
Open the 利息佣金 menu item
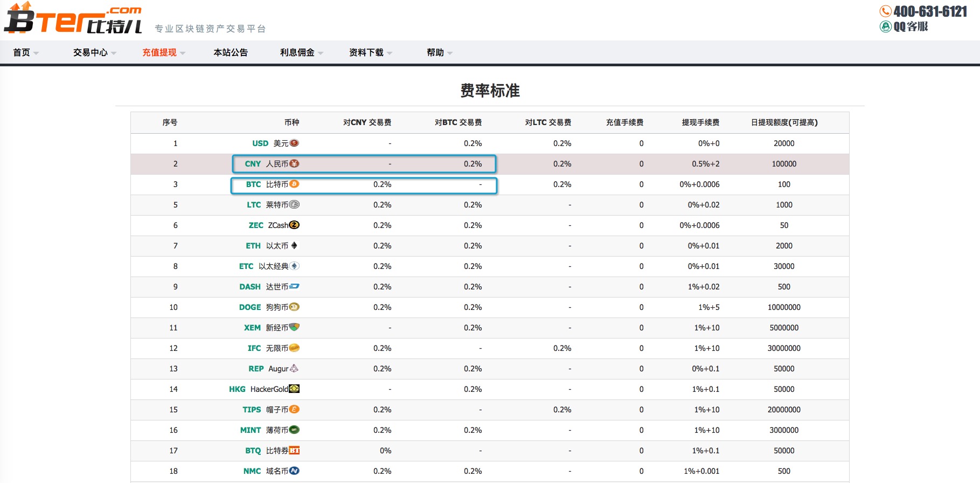297,52
